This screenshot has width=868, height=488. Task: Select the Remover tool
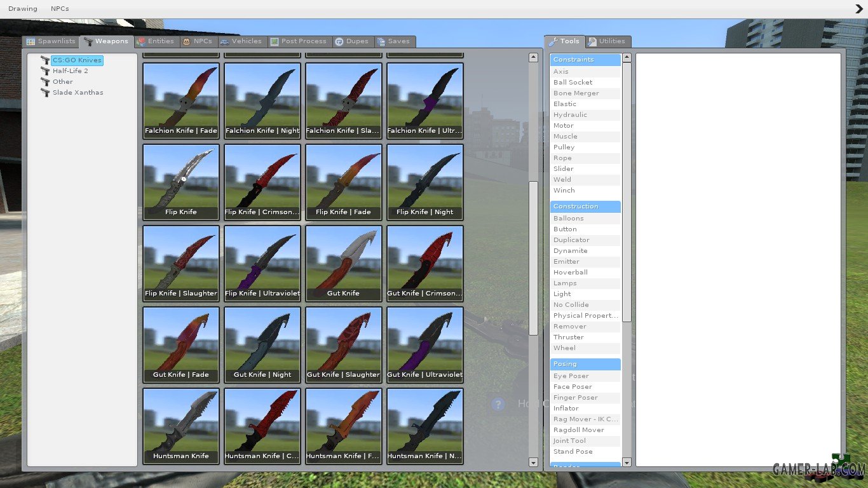point(585,327)
